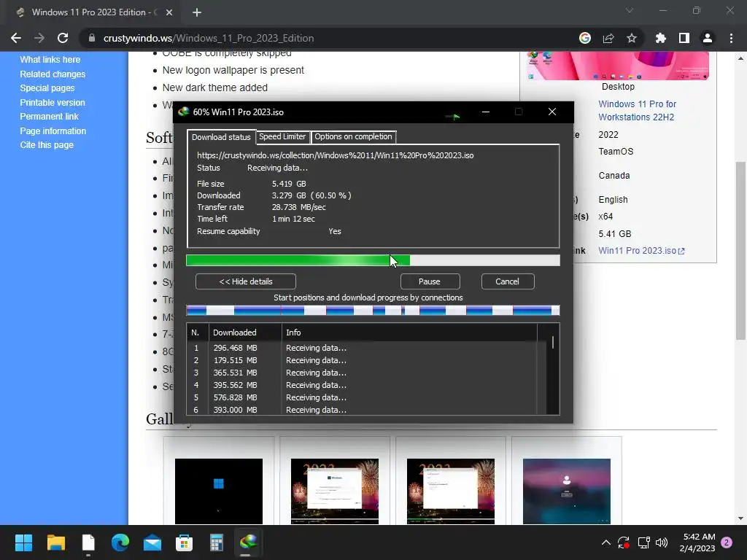Open the Page information link
Viewport: 747px width, 560px height.
tap(53, 131)
